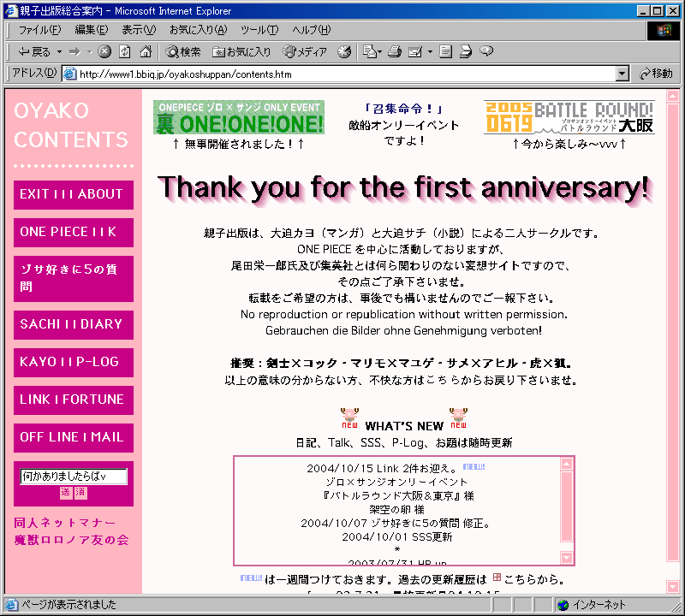685x616 pixels.
Task: Open the ゾサ好きに5の質問 sidebar button
Action: [x=74, y=279]
